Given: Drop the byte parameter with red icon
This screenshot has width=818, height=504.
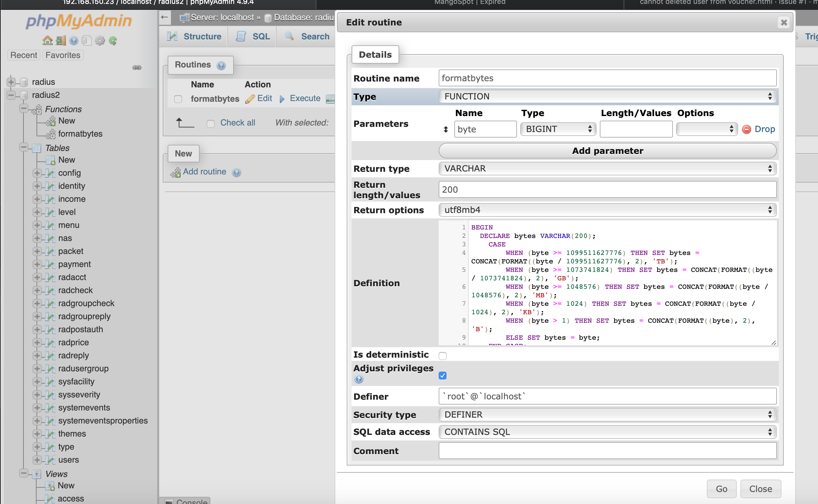Looking at the screenshot, I should point(747,129).
